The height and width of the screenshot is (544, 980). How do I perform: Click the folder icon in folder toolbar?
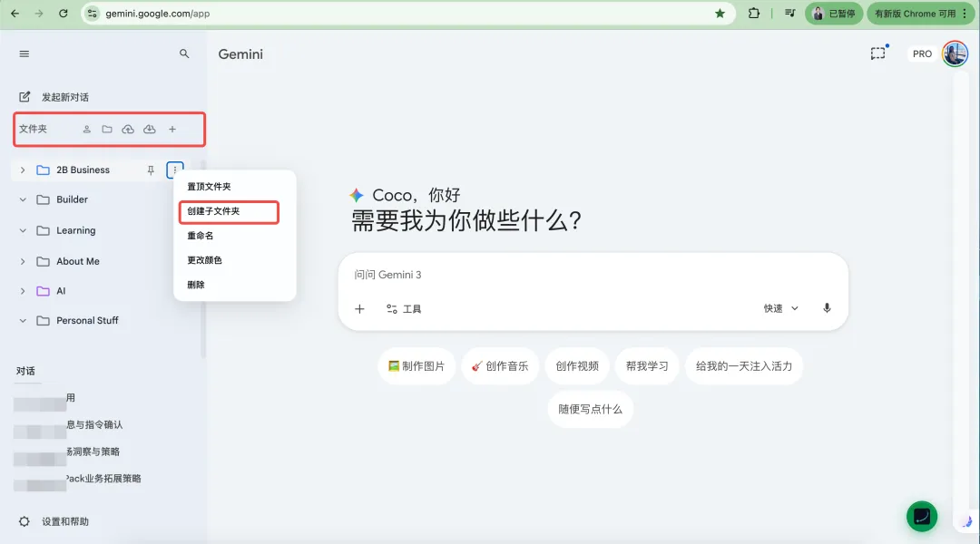coord(107,130)
